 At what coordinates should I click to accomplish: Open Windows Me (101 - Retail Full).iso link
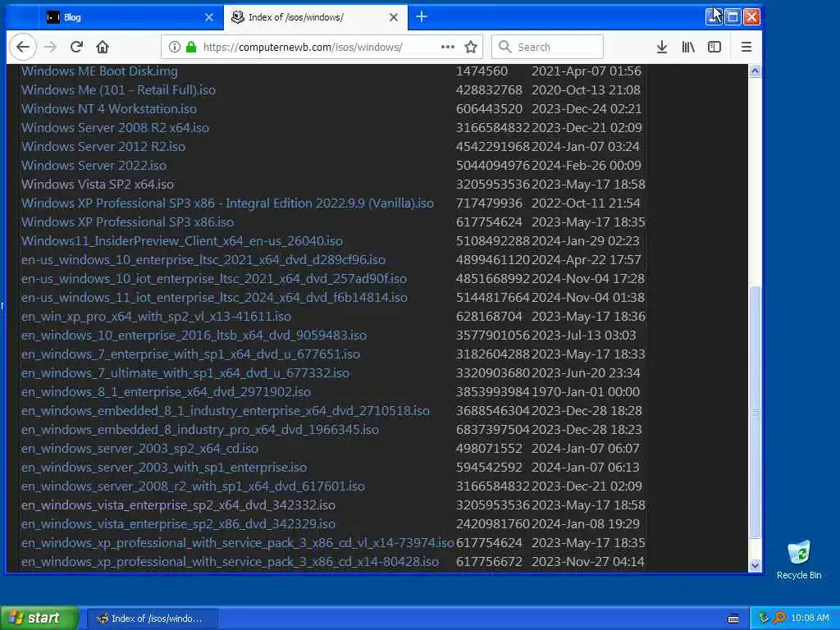tap(118, 90)
